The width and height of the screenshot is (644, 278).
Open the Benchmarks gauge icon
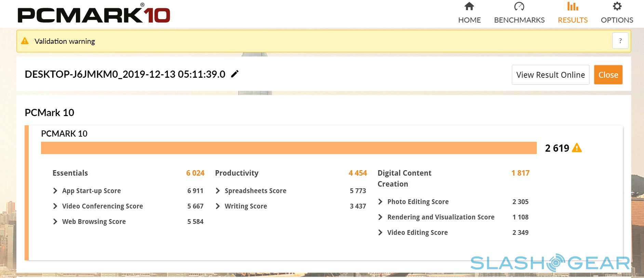[519, 7]
